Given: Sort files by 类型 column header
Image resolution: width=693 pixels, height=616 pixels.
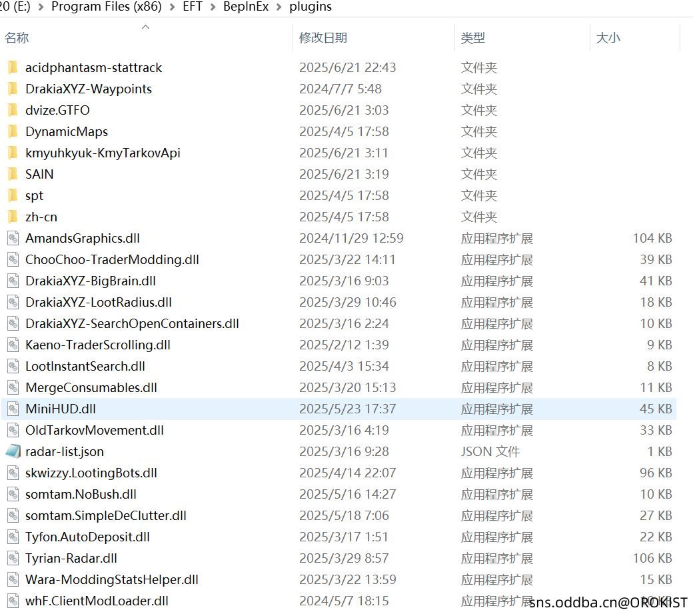Looking at the screenshot, I should pos(473,38).
